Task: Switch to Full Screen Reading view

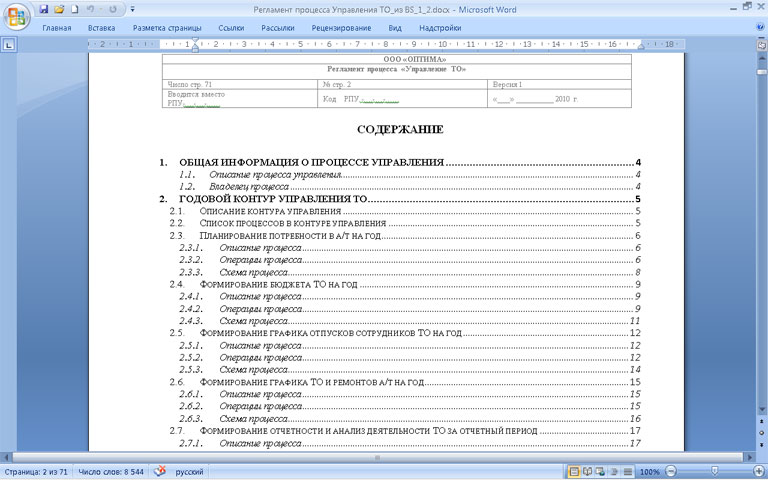Action: tap(589, 471)
